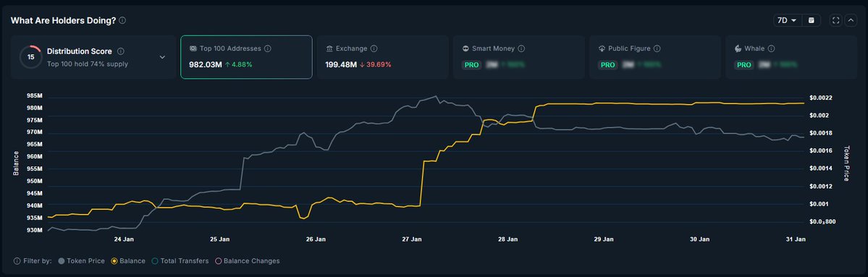Viewport: 868px width, 277px height.
Task: Expand the Distribution Score dropdown chevron
Action: 162,57
